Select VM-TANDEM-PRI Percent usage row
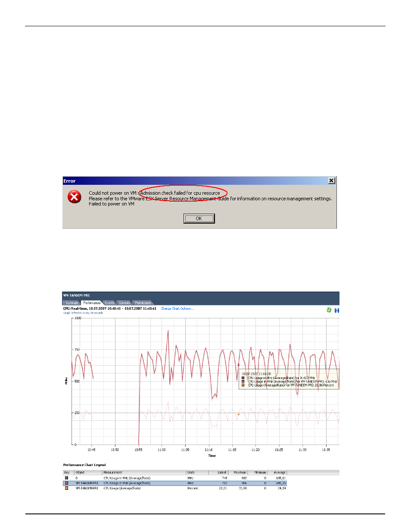This screenshot has width=411, height=532. click(x=175, y=488)
